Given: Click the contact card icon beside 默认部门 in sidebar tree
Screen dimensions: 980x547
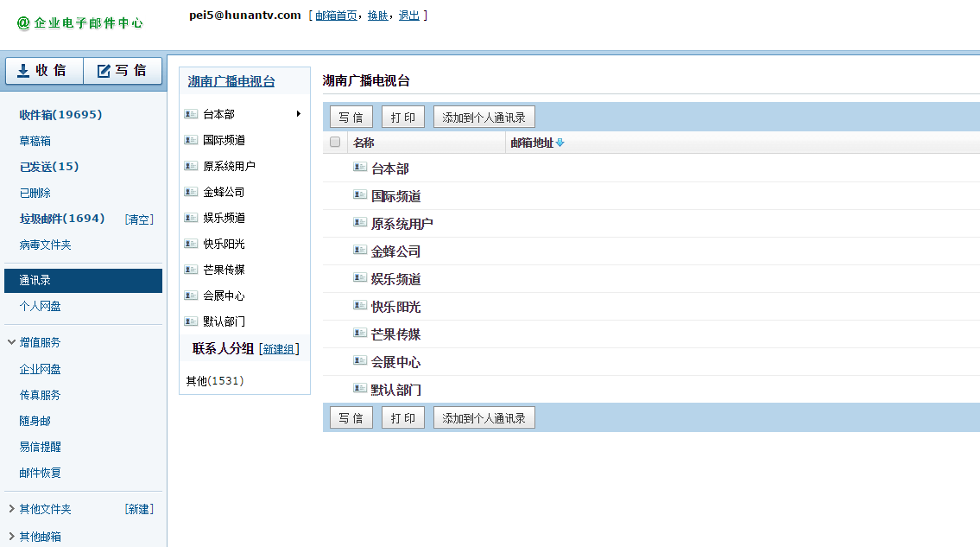Looking at the screenshot, I should pos(191,321).
